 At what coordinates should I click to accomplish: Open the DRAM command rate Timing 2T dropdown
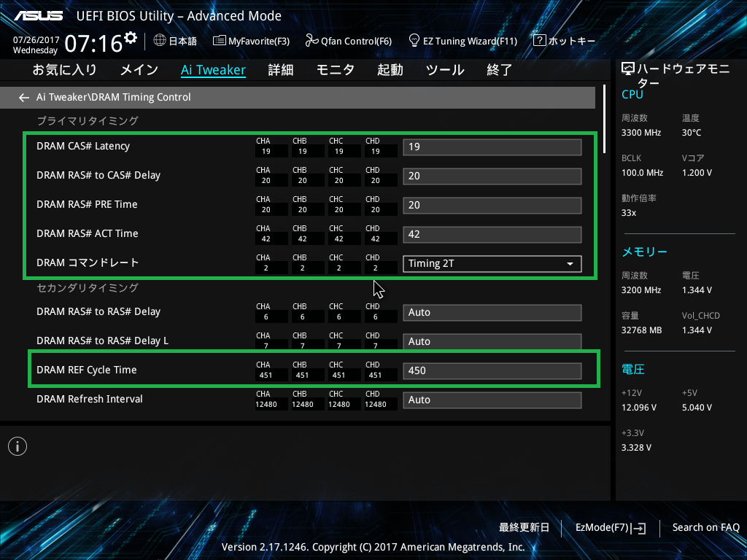tap(492, 264)
